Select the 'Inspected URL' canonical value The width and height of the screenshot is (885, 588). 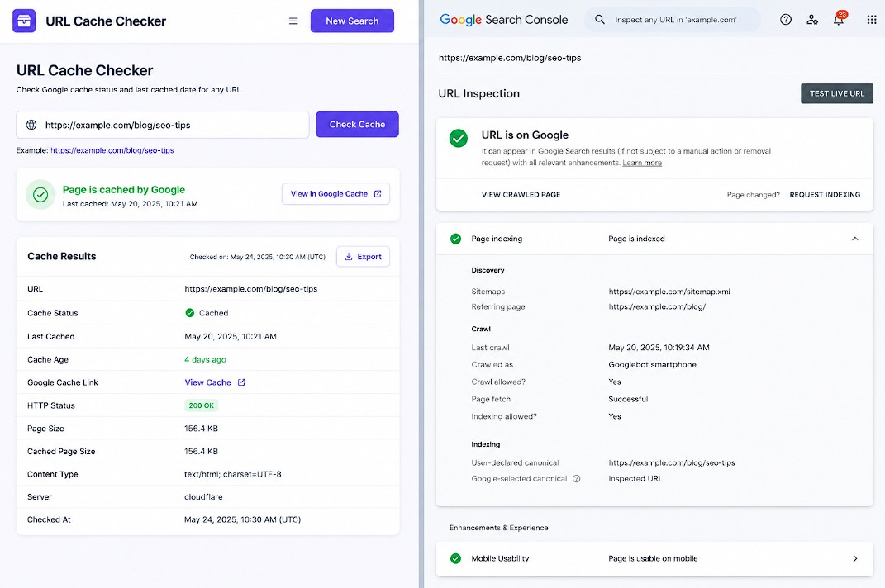pos(635,478)
